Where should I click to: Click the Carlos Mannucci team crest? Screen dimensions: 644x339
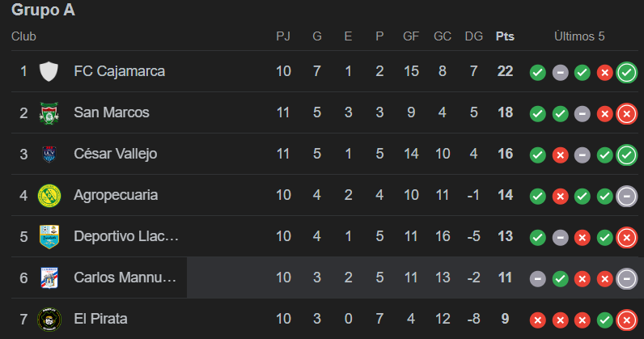coord(49,278)
